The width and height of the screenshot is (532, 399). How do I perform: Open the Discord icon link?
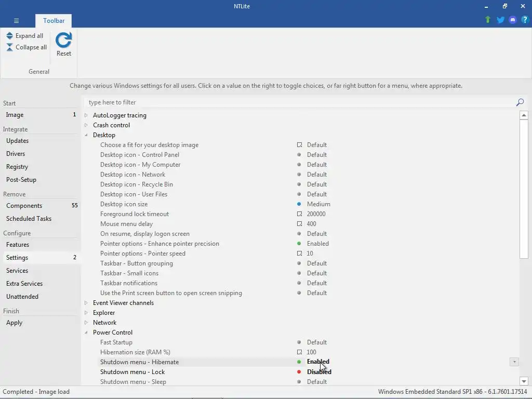coord(513,20)
